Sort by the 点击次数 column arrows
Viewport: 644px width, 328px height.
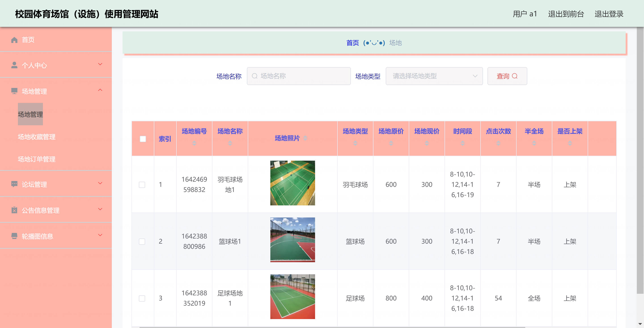[x=498, y=143]
